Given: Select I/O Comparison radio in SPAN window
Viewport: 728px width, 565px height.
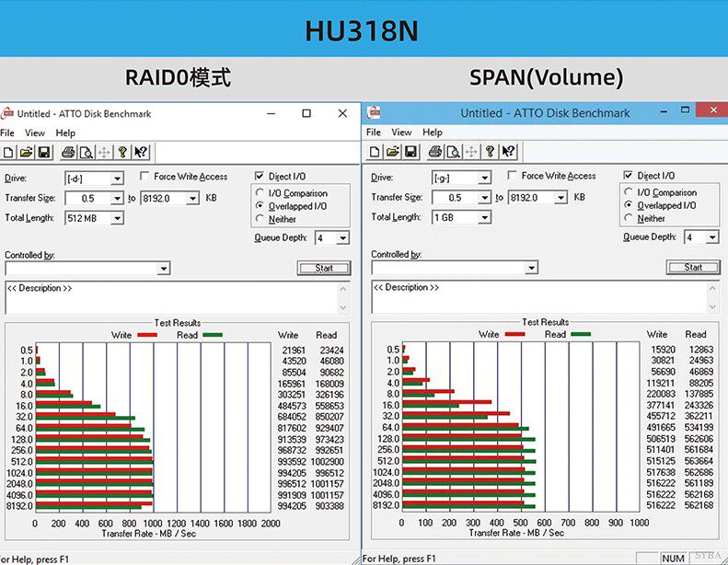Looking at the screenshot, I should pyautogui.click(x=629, y=191).
